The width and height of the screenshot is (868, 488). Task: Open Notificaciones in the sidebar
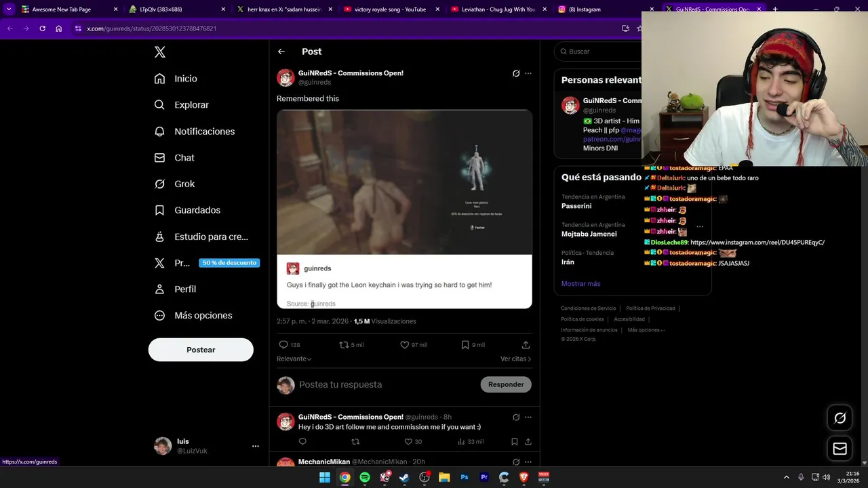click(x=194, y=131)
